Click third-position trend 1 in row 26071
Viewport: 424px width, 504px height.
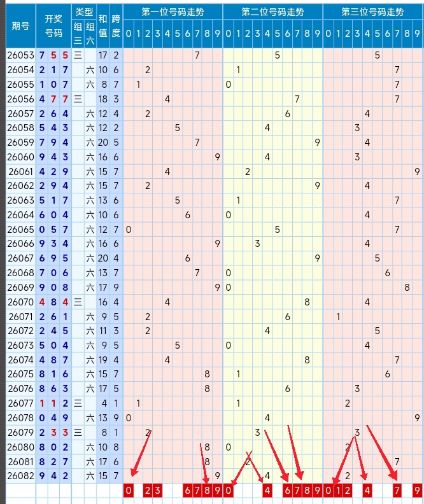[x=338, y=317]
